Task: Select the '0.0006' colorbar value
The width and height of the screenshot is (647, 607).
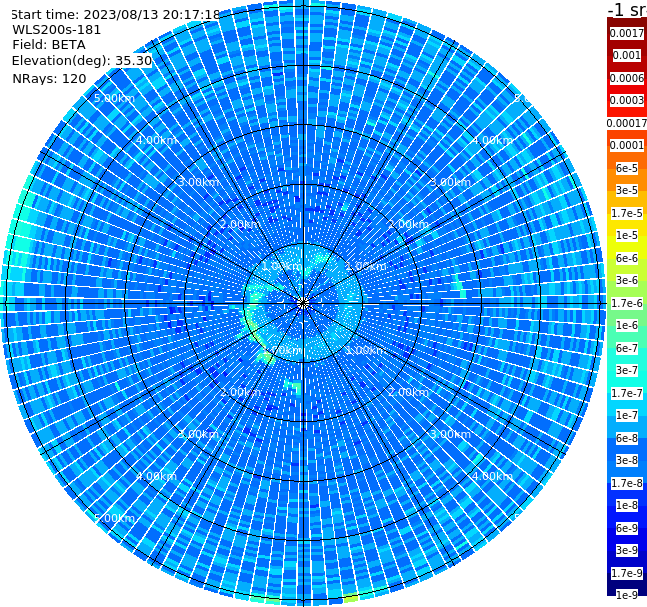Action: tap(627, 78)
